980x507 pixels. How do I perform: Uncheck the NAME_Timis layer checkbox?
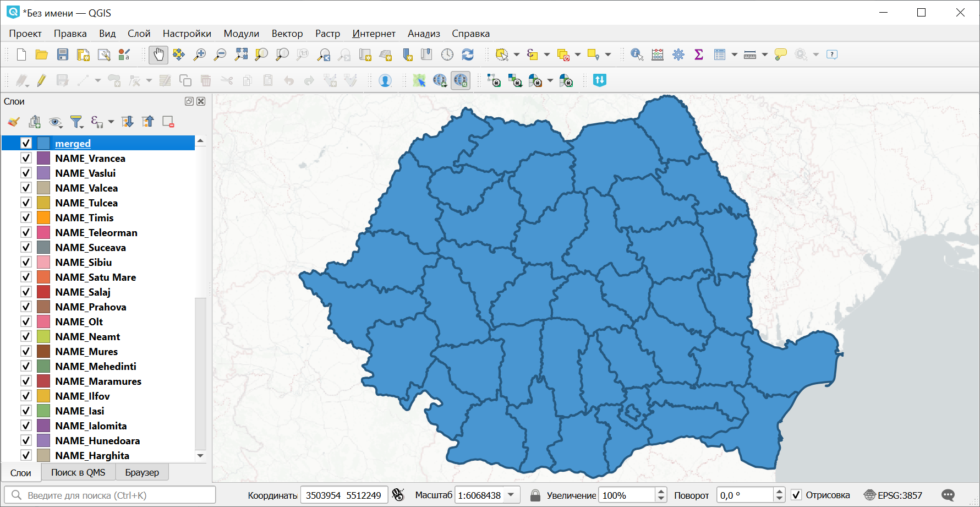tap(26, 217)
